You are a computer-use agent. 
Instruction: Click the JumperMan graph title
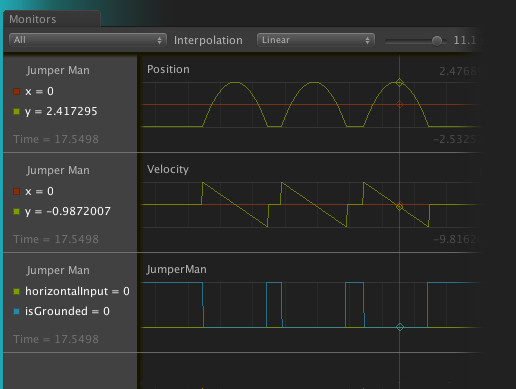(x=176, y=269)
